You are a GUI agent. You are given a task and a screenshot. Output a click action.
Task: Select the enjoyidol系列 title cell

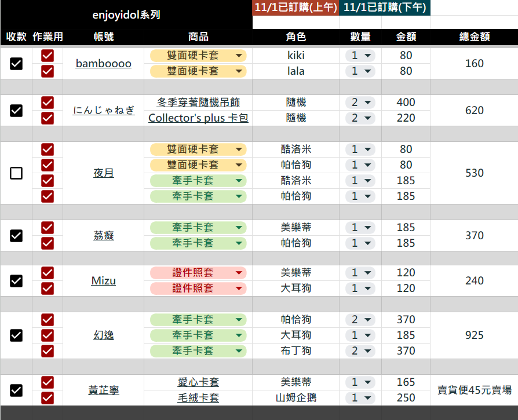pos(126,14)
